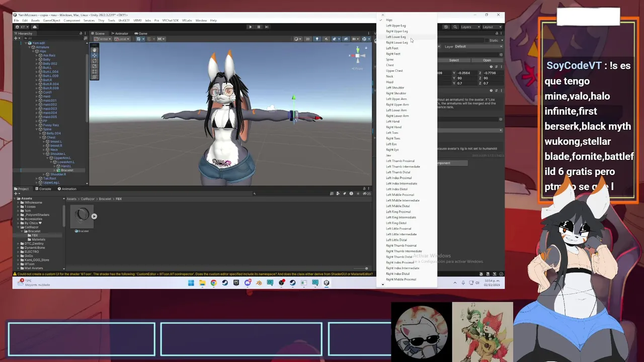
Task: Click the object picker circle beside Select button
Action: click(x=501, y=54)
